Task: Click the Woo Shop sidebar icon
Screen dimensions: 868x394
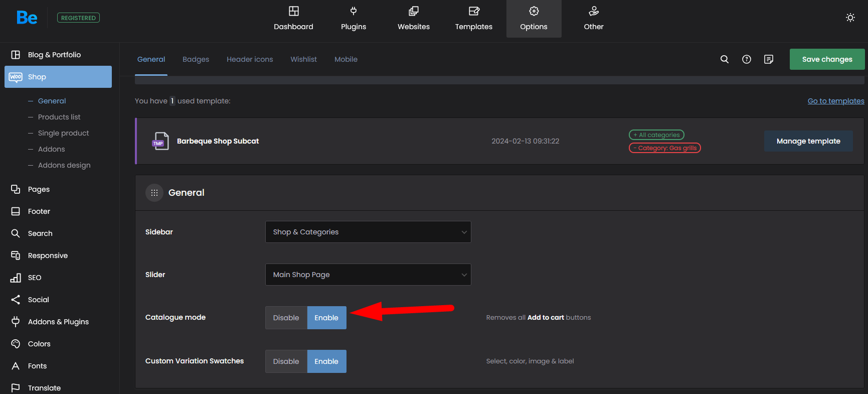Action: (16, 77)
